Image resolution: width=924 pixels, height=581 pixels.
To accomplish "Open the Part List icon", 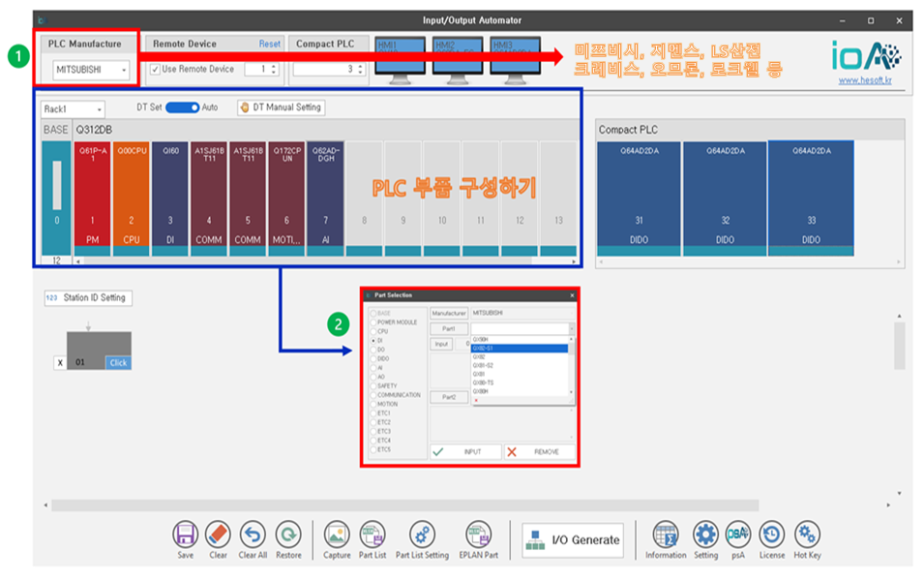I will pyautogui.click(x=373, y=535).
